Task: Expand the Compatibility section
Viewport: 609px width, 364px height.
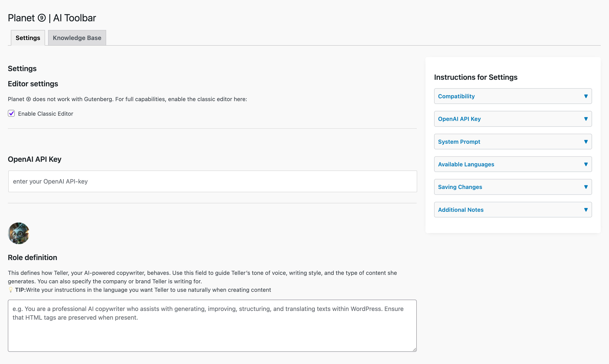Action: click(513, 96)
